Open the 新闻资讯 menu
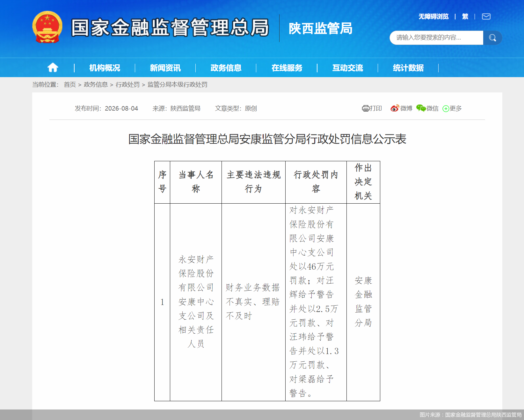 coord(165,68)
